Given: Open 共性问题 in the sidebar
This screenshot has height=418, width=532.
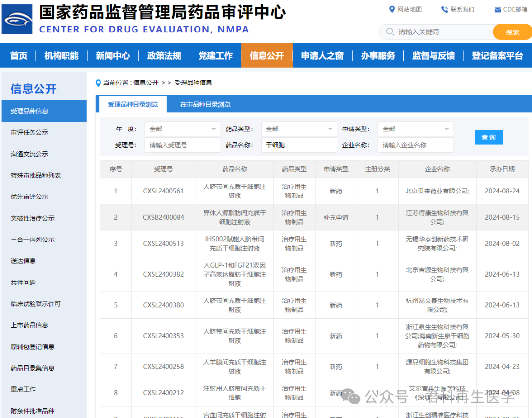Looking at the screenshot, I should pyautogui.click(x=23, y=283).
